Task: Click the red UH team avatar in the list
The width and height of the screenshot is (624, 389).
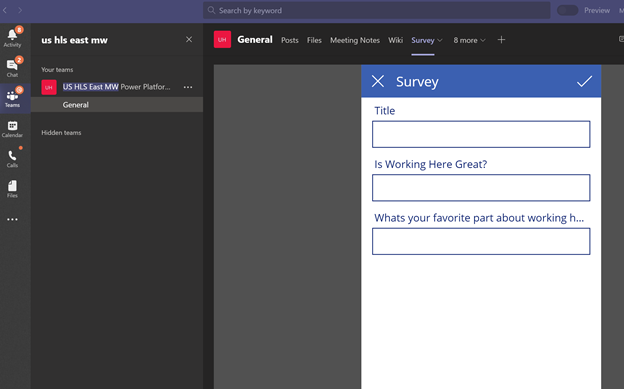Action: 49,87
